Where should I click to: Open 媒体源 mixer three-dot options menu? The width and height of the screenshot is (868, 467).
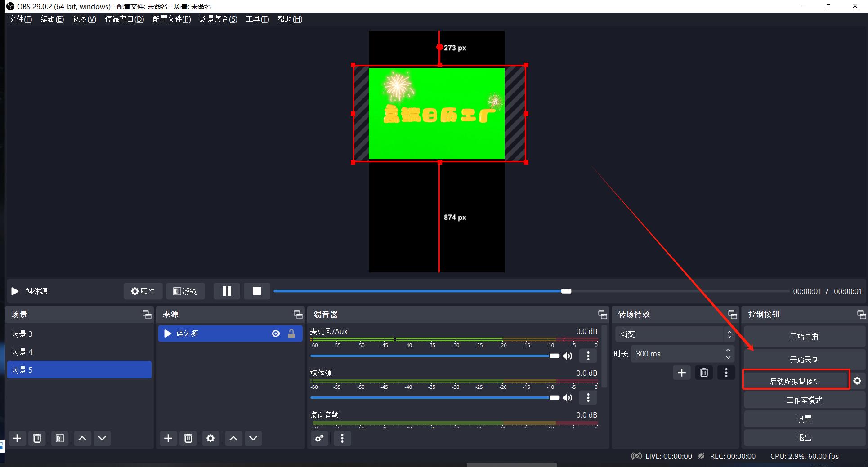588,398
